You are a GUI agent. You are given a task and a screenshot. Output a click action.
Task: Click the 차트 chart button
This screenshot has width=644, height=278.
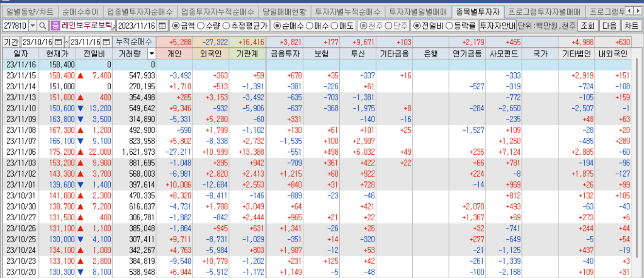click(631, 26)
